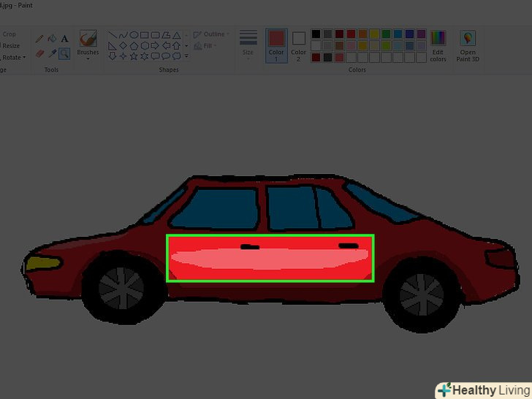Select the Text tool
532x399 pixels.
[64, 39]
